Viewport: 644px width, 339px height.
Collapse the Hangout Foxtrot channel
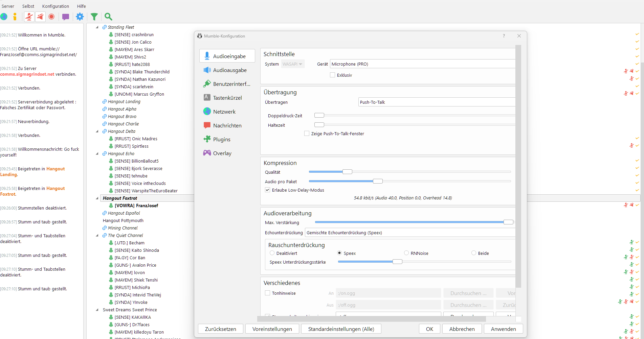(x=97, y=198)
